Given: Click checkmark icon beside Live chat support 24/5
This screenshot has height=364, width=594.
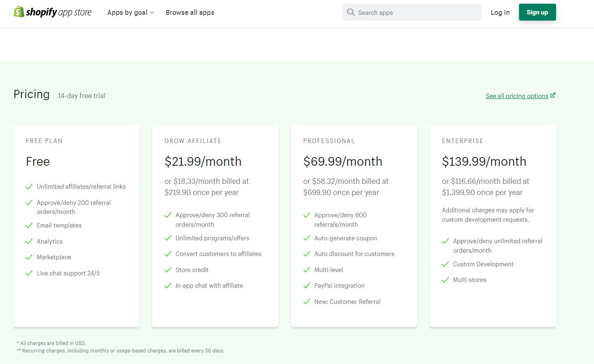Looking at the screenshot, I should tap(29, 273).
